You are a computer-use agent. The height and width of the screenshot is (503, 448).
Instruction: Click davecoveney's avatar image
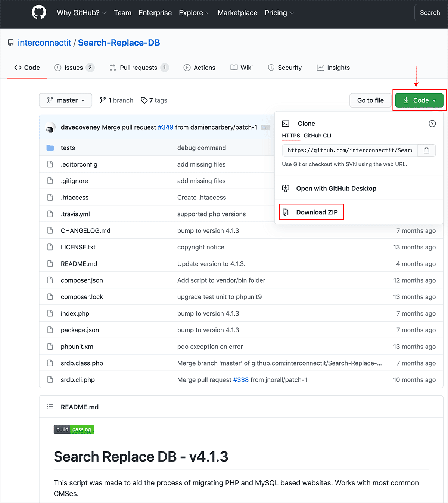pyautogui.click(x=50, y=128)
